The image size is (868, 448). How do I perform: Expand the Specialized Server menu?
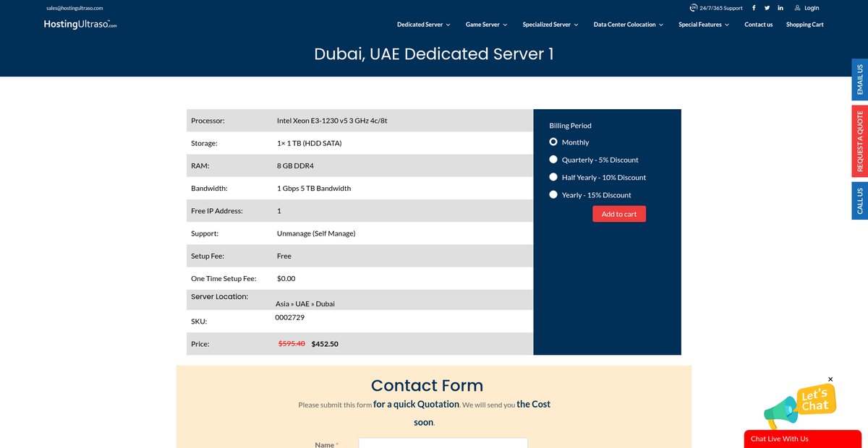tap(550, 25)
